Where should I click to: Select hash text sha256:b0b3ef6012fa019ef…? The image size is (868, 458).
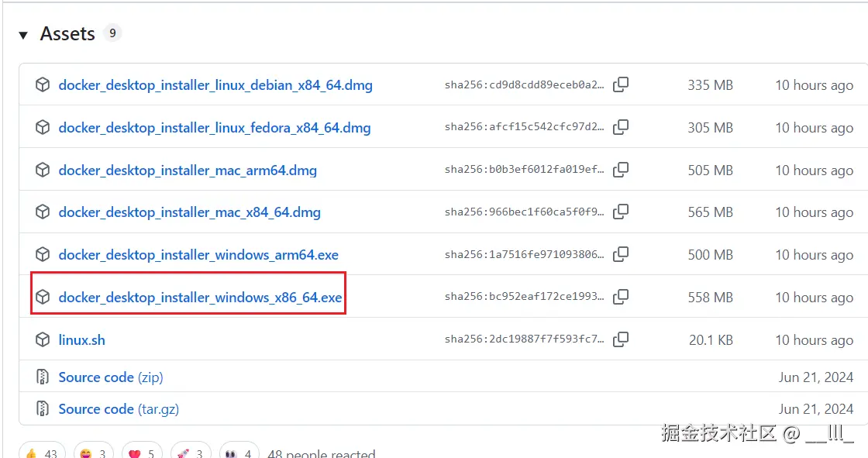click(x=524, y=170)
